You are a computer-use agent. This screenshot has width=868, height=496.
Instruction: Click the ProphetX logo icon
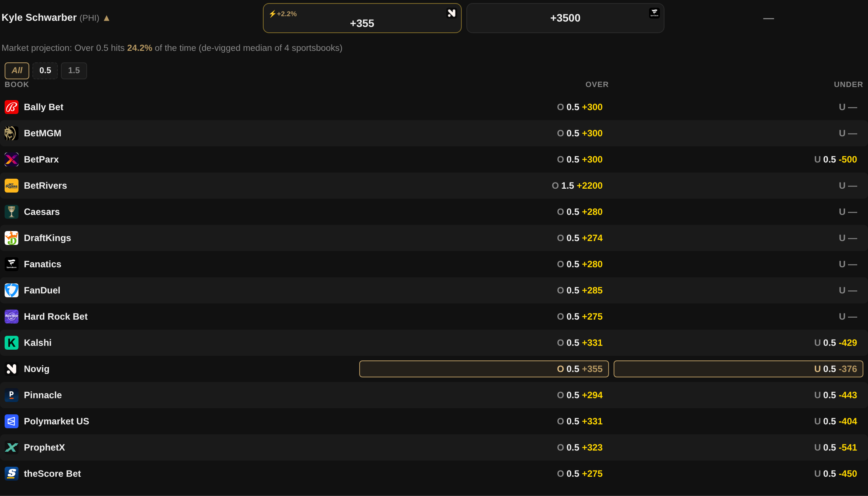click(x=12, y=447)
